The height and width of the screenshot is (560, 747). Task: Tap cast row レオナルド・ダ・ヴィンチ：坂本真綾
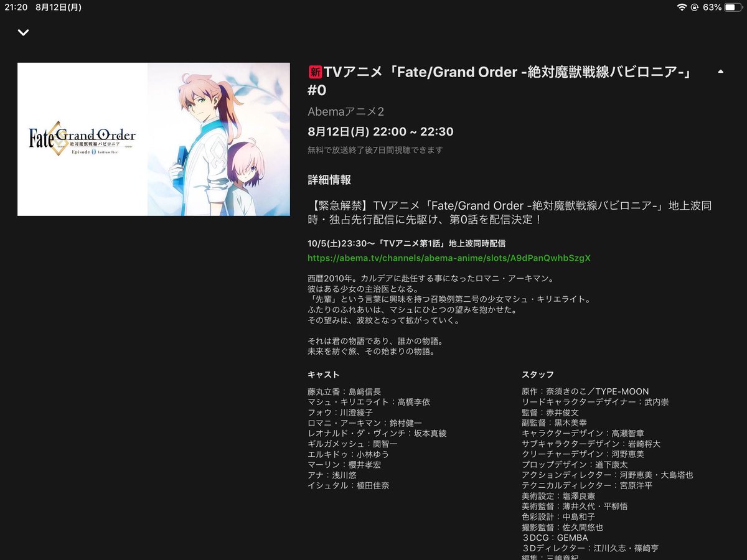click(x=377, y=433)
